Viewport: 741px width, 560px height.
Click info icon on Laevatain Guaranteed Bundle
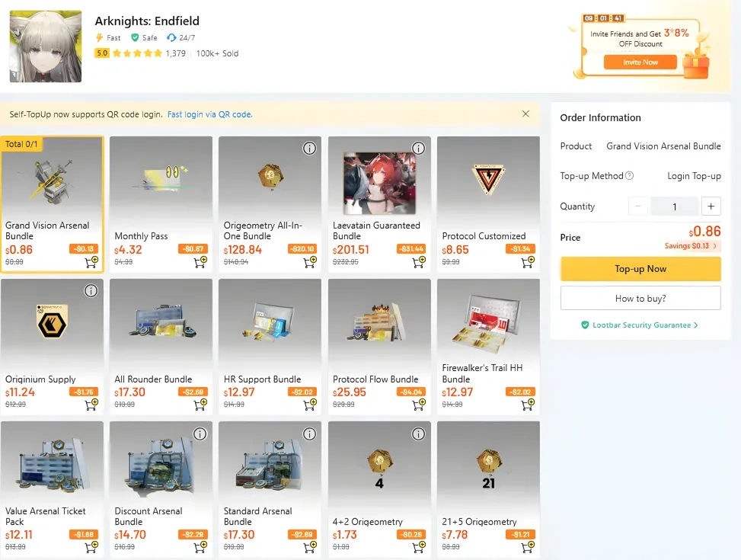(x=418, y=148)
